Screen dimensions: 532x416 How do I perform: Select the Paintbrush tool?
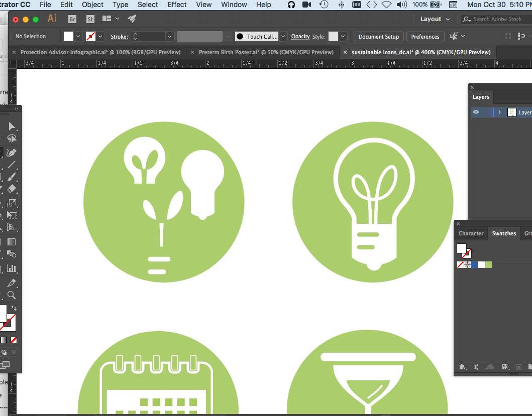(12, 177)
